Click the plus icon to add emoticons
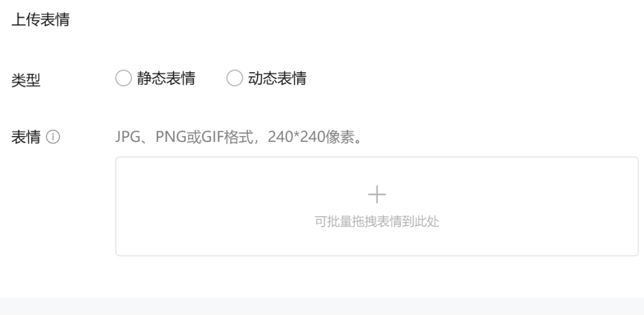This screenshot has width=644, height=315. coord(377,194)
